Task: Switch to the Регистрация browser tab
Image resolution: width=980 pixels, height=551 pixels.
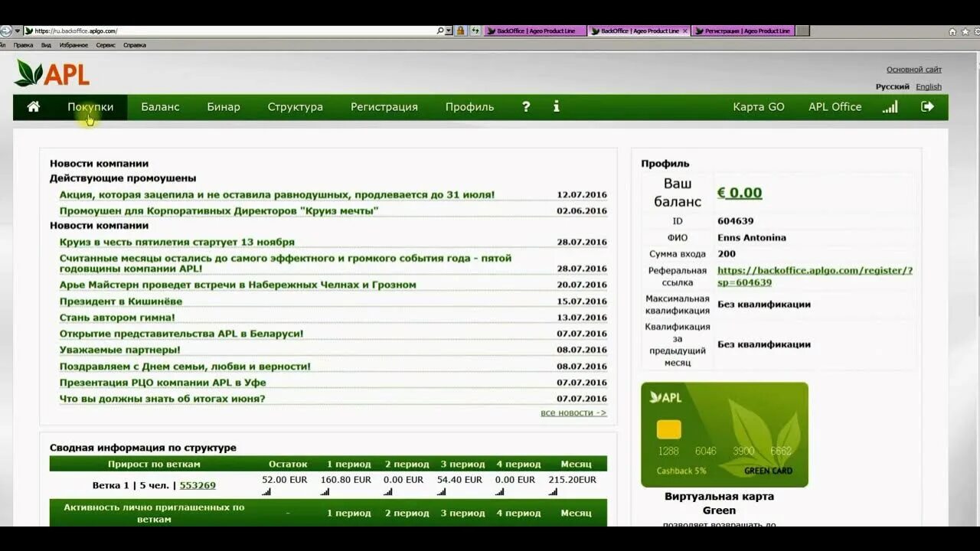Action: point(742,31)
